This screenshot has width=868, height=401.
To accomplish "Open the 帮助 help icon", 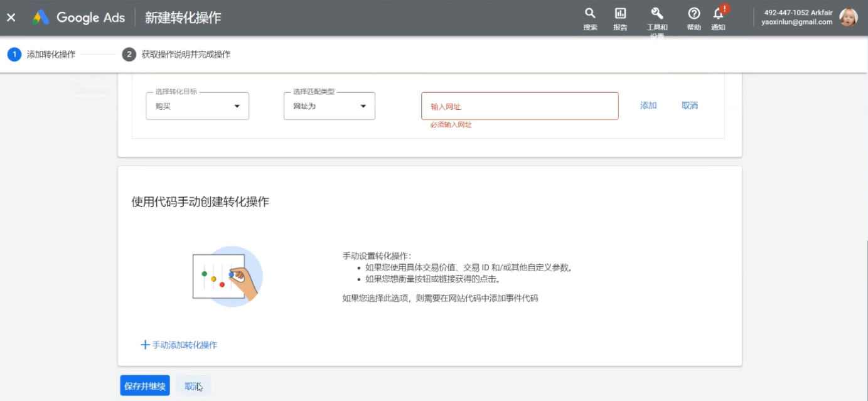I will (x=693, y=17).
